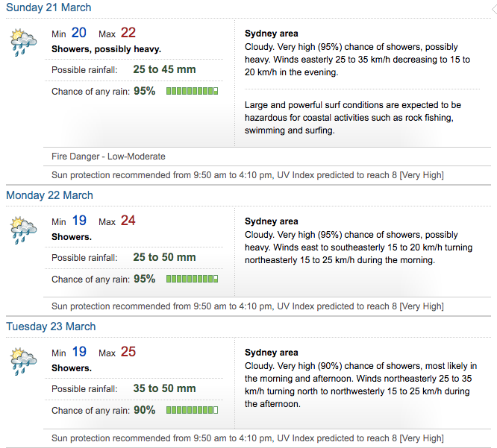497x448 pixels.
Task: Click Sunday's sun protection UV notice
Action: click(x=248, y=175)
